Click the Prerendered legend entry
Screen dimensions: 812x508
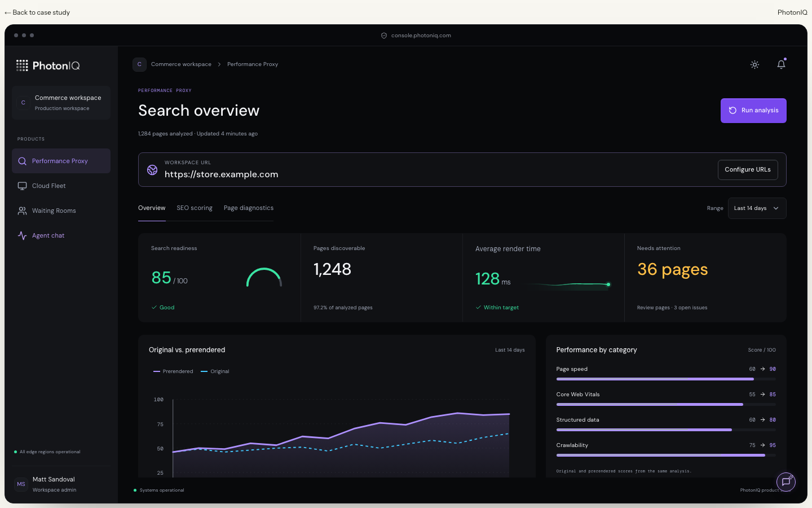173,371
